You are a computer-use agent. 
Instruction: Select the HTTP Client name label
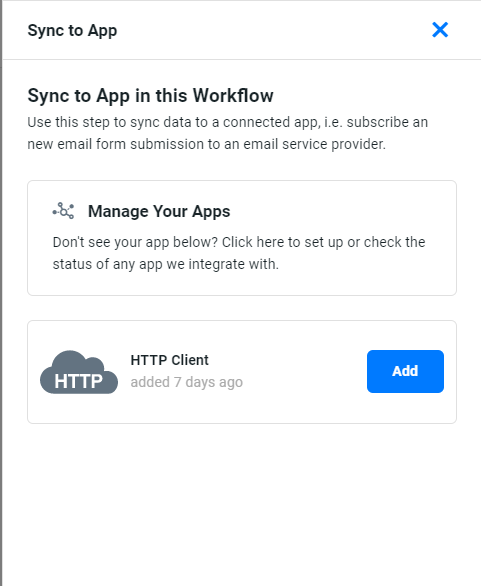[x=169, y=360]
